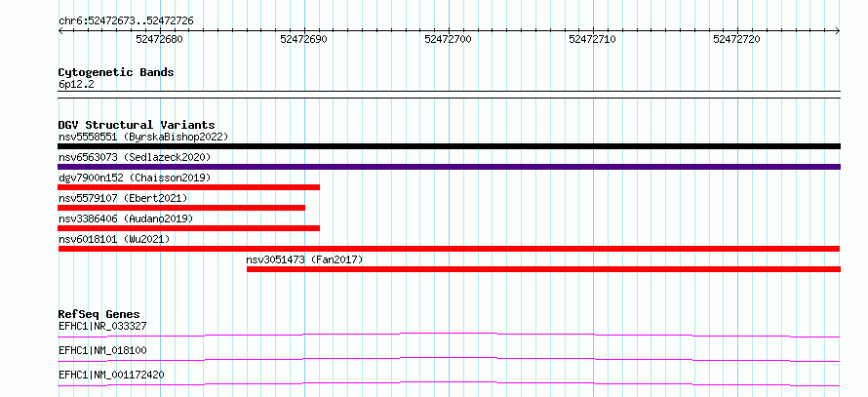
Task: Open the nsv3051473 (Fan2017) label
Action: [x=304, y=259]
